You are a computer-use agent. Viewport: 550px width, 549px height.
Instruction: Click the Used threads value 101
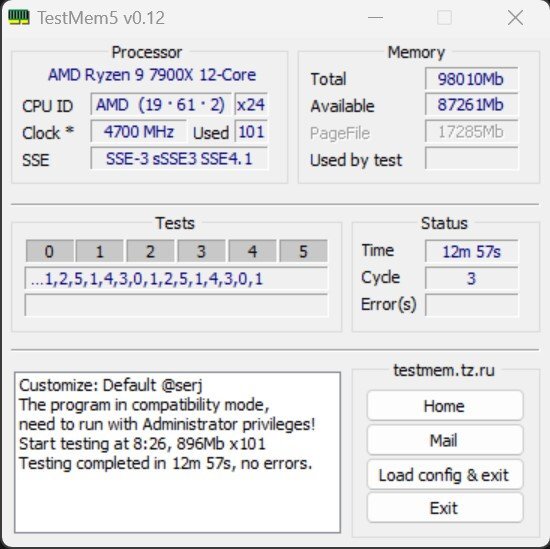pos(251,132)
